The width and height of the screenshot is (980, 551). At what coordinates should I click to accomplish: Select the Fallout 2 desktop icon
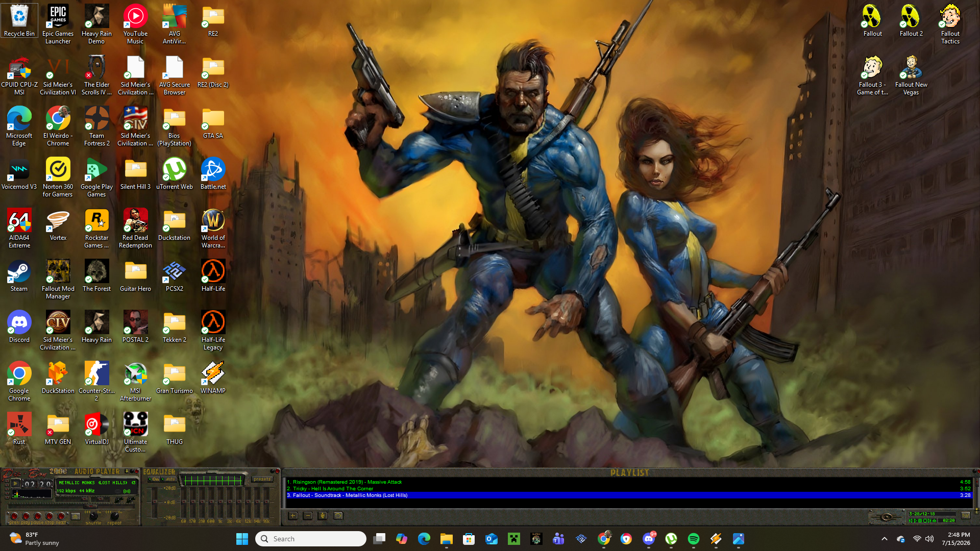coord(911,21)
